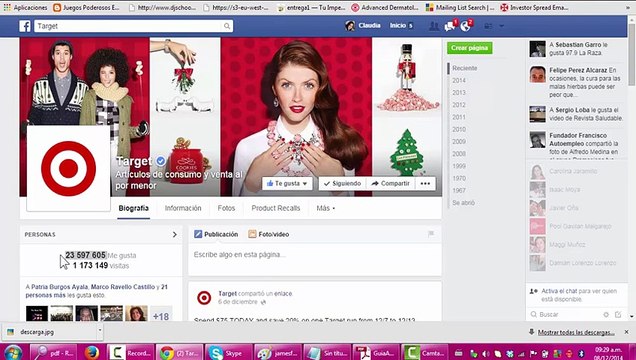Jump to 1999 on the timeline
This screenshot has width=636, height=360.
pos(459,166)
